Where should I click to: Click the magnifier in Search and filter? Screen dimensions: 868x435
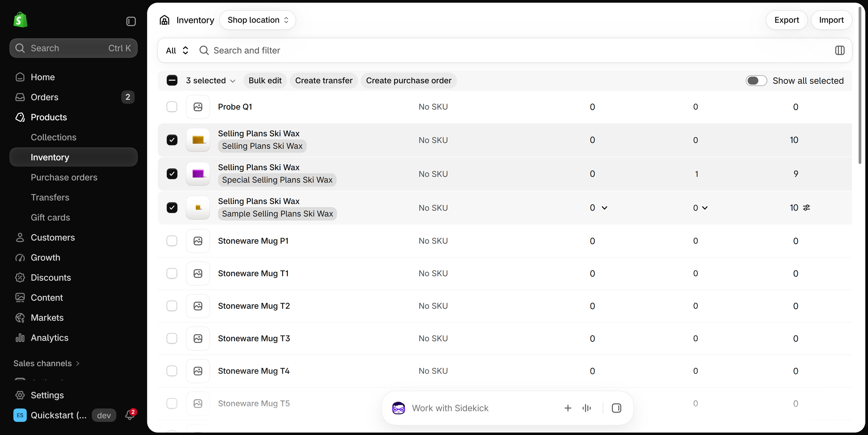click(x=204, y=50)
